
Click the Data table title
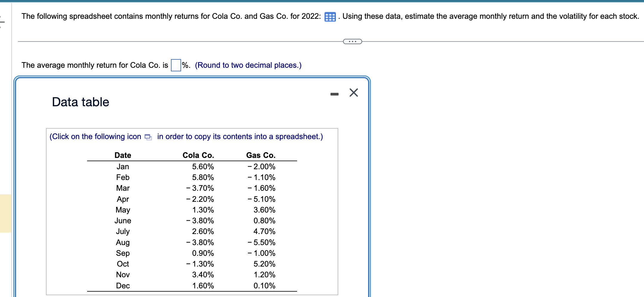80,102
